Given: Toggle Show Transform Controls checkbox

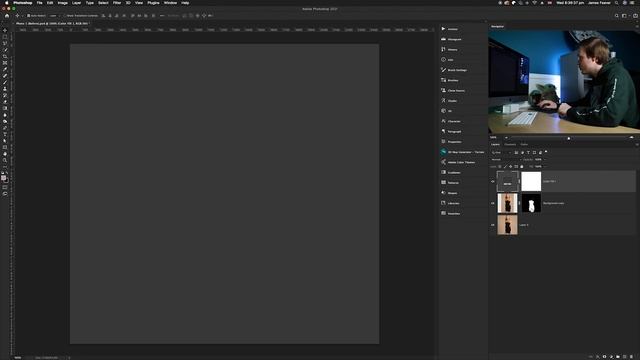Looking at the screenshot, I should [64, 16].
